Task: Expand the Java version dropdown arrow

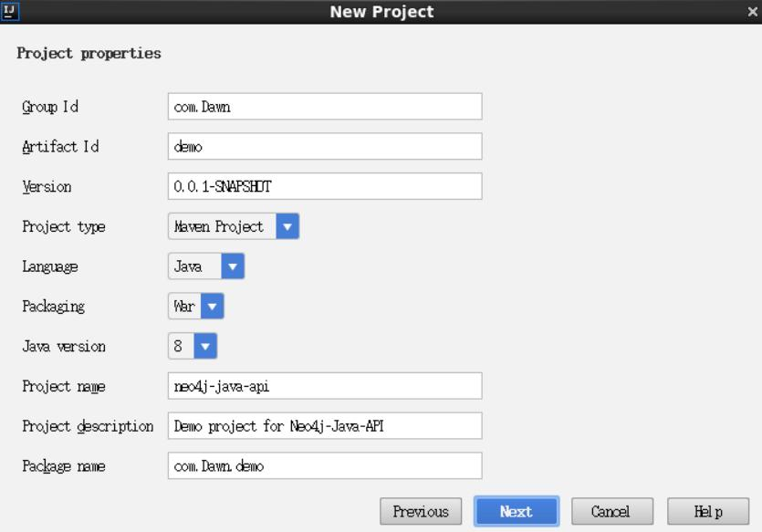Action: [205, 347]
